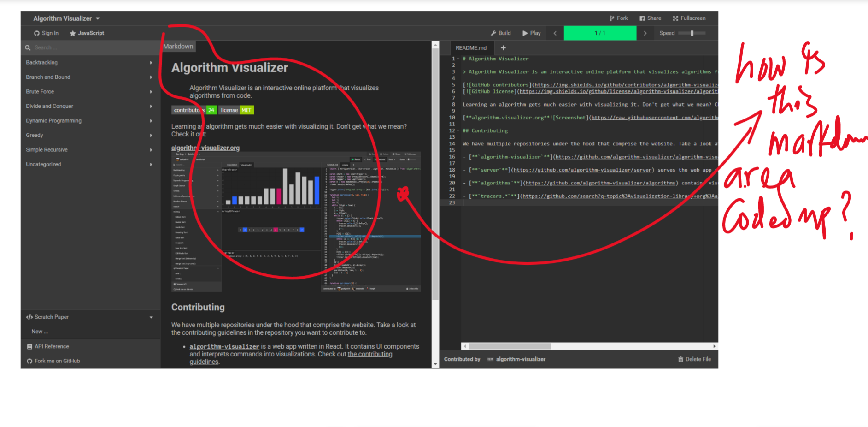
Task: Click editor scroll right arrow
Action: click(x=714, y=346)
